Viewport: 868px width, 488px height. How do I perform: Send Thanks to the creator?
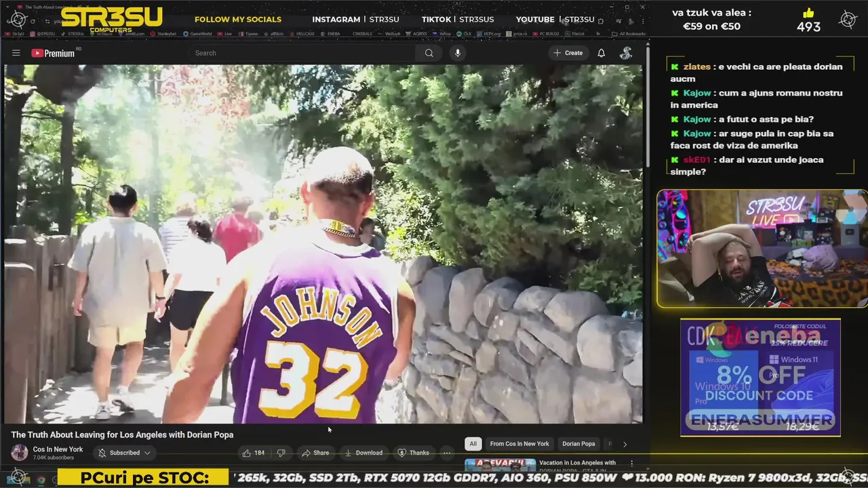point(413,453)
